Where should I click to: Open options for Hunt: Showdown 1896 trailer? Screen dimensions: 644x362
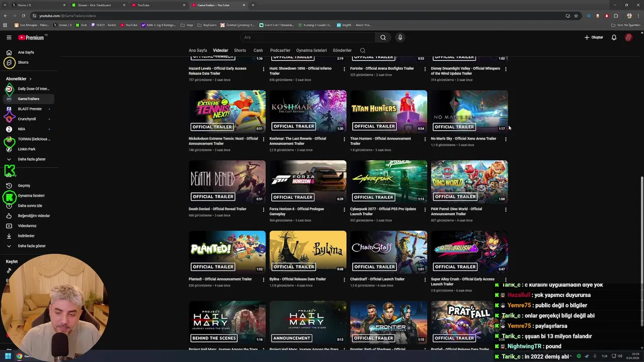pyautogui.click(x=344, y=69)
